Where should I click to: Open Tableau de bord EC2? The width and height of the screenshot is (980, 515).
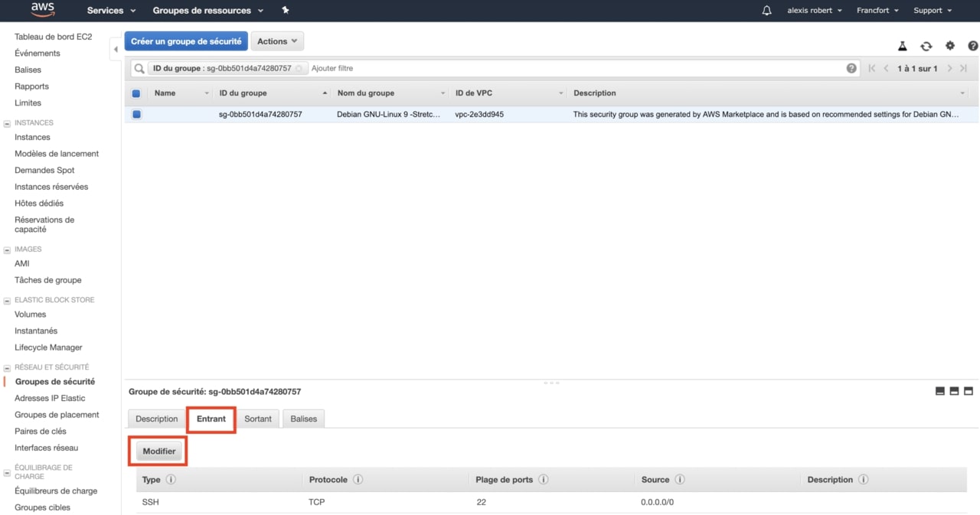(54, 37)
